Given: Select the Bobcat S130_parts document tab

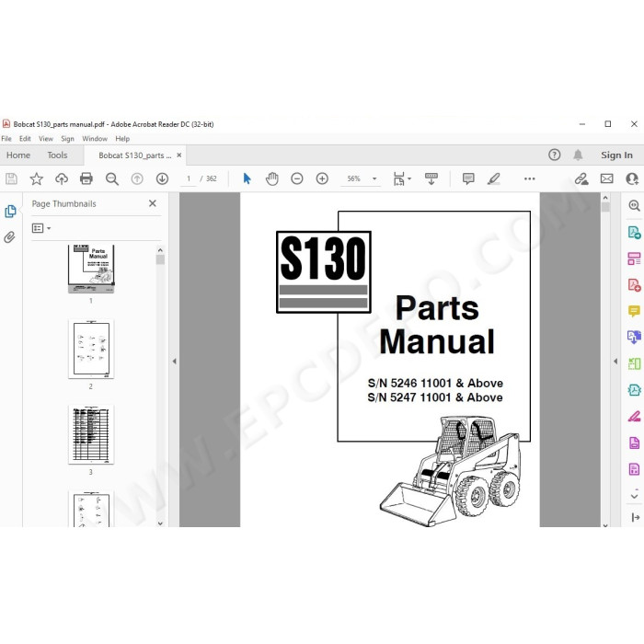Looking at the screenshot, I should click(134, 155).
